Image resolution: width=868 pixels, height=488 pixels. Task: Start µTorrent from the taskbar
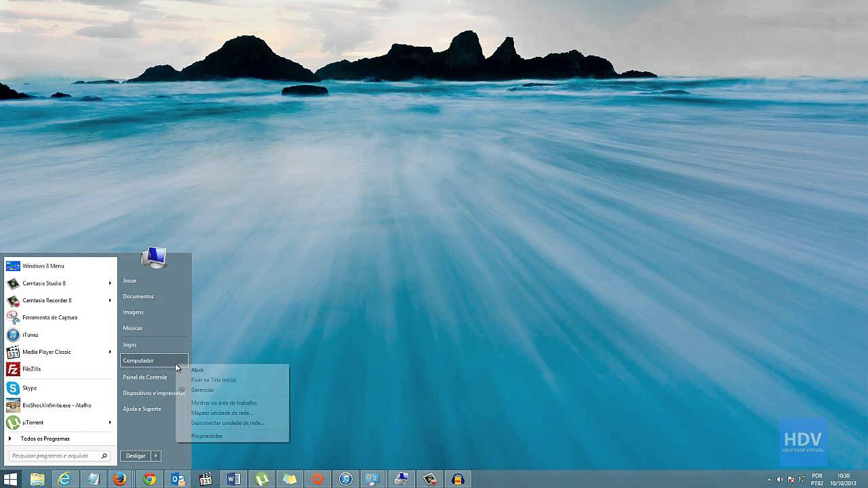click(x=261, y=479)
